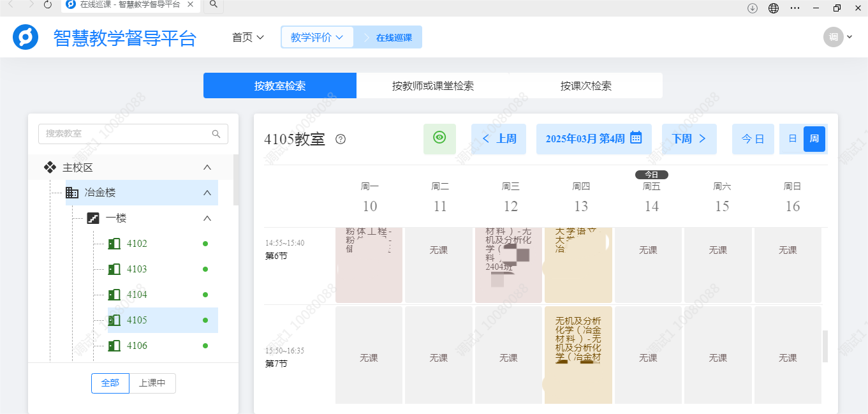Click the 冶金楼 building icon

pyautogui.click(x=72, y=193)
